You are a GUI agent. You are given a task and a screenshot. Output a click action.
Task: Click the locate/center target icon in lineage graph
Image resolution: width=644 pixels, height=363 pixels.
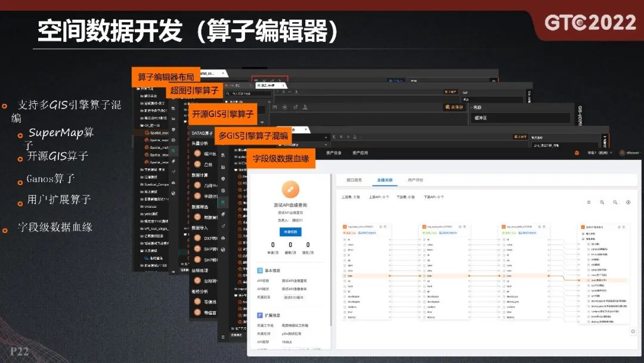click(x=628, y=202)
